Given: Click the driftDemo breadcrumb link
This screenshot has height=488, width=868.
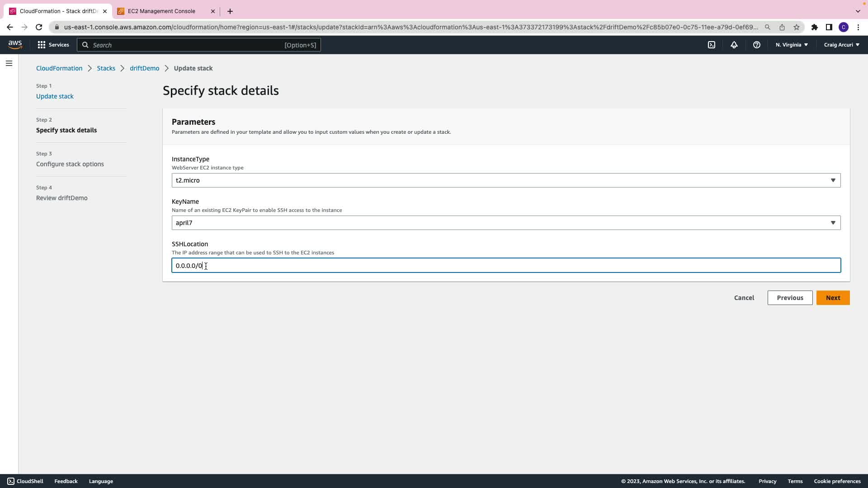Looking at the screenshot, I should pos(144,68).
